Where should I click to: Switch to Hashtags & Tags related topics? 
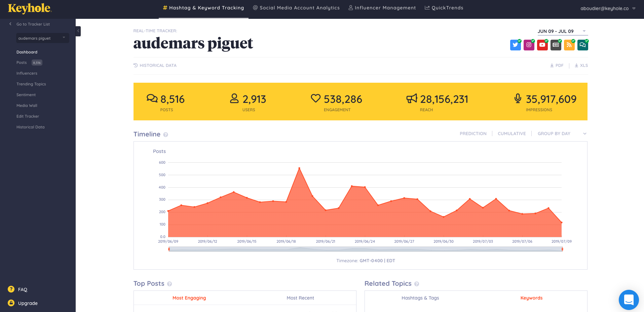pos(420,298)
